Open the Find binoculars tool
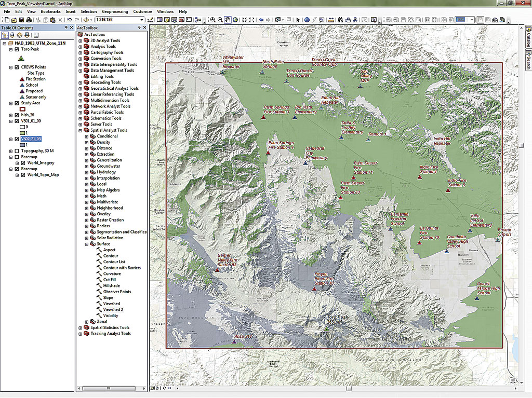Image resolution: width=532 pixels, height=398 pixels. point(340,20)
